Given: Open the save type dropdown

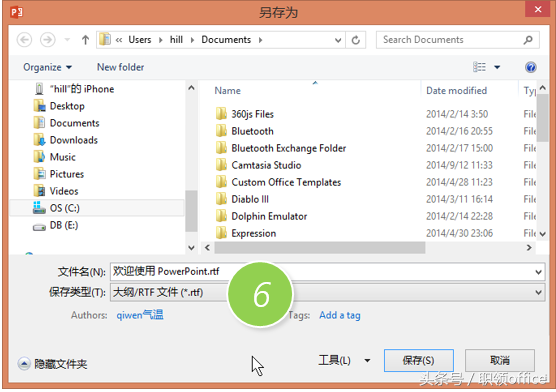Looking at the screenshot, I should (x=327, y=293).
